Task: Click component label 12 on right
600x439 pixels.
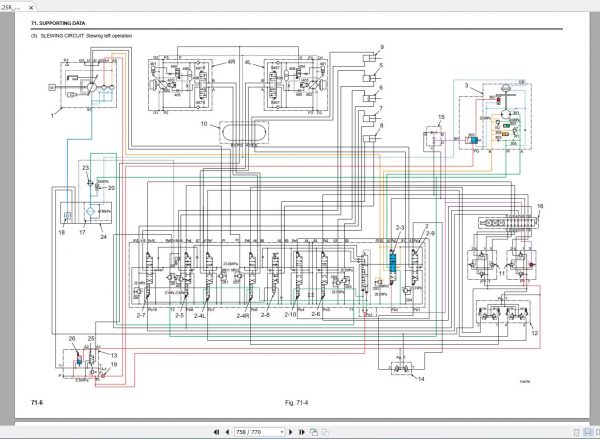Action: point(535,333)
